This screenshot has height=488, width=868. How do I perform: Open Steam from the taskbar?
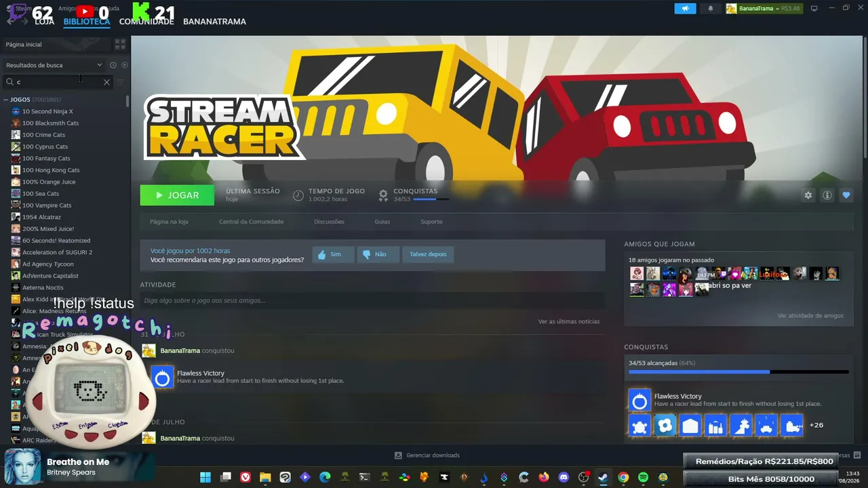pyautogui.click(x=603, y=477)
